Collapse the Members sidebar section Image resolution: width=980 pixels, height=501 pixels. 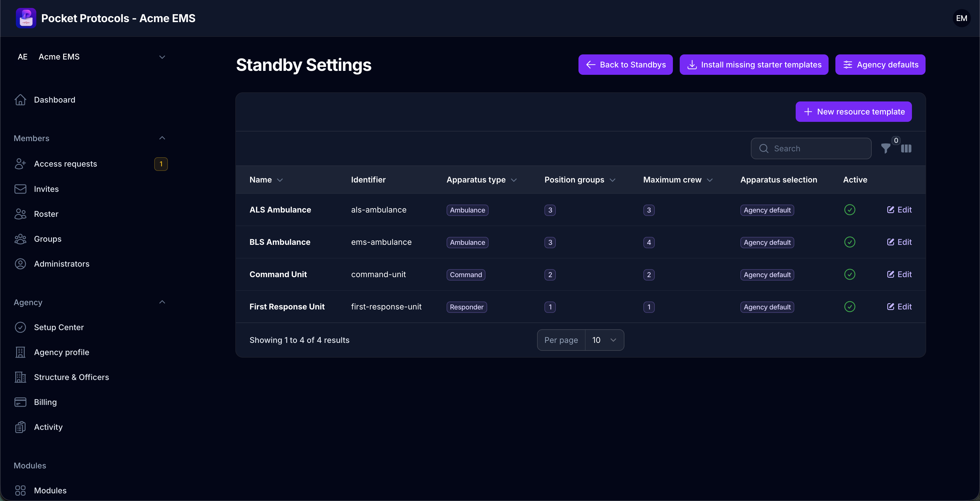pos(162,138)
